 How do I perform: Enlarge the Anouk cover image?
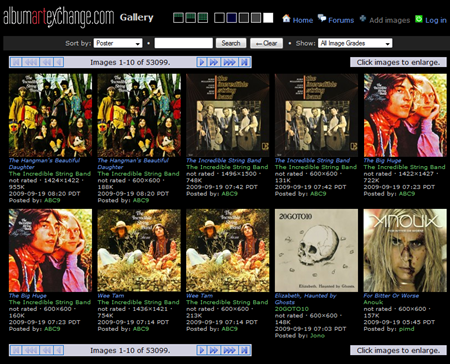pyautogui.click(x=405, y=251)
